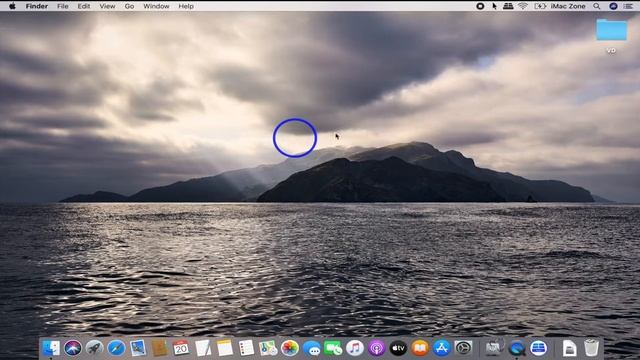The image size is (640, 360).
Task: Open the Edit menu
Action: click(84, 6)
